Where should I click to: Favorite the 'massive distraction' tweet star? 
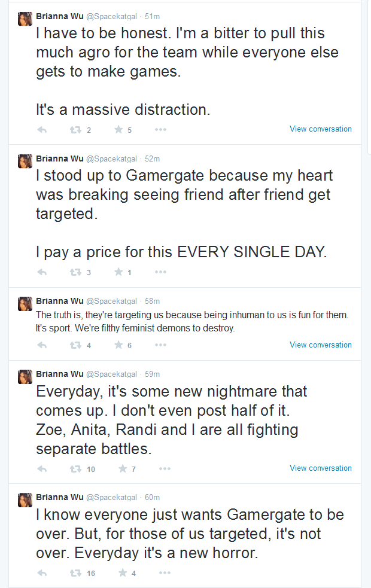tap(118, 130)
